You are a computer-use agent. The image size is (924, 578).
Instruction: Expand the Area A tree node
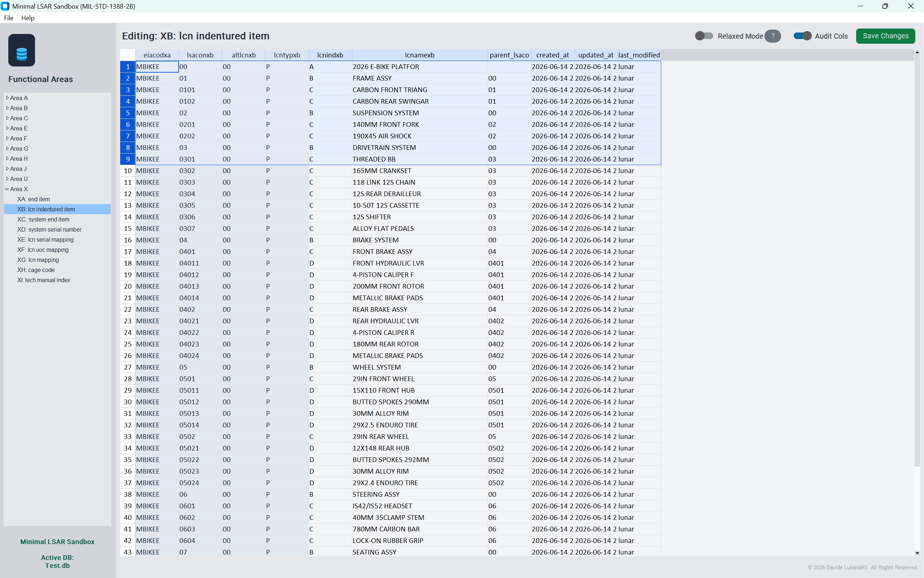7,98
